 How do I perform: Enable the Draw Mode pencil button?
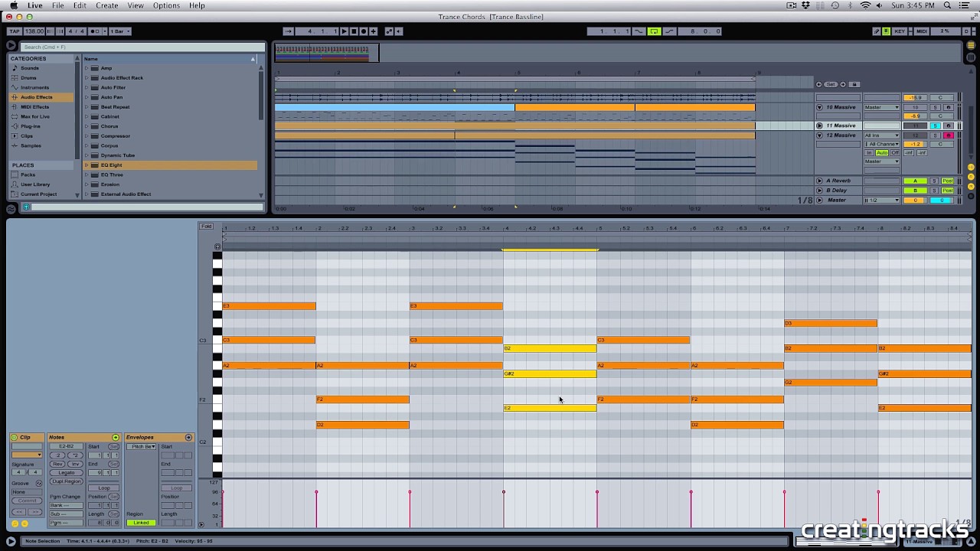877,31
